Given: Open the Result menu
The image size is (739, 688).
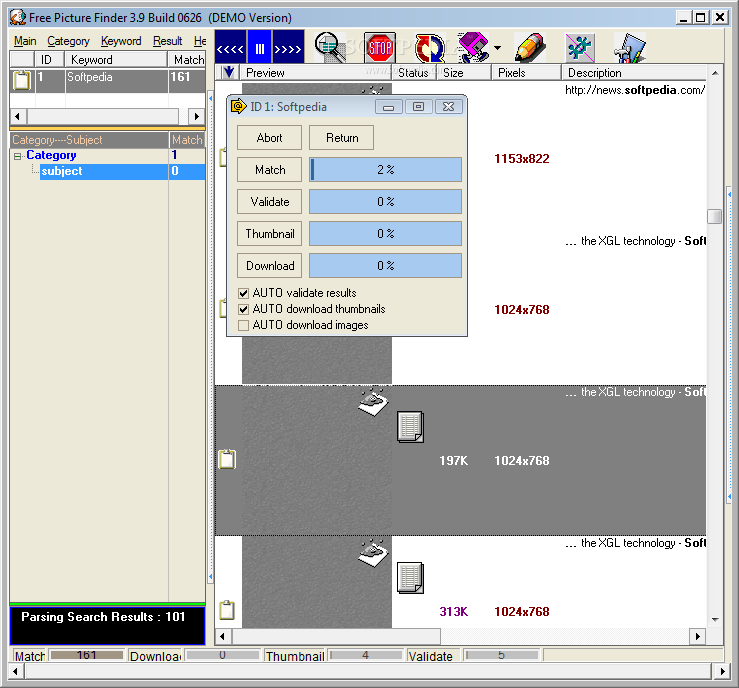Looking at the screenshot, I should click(167, 41).
